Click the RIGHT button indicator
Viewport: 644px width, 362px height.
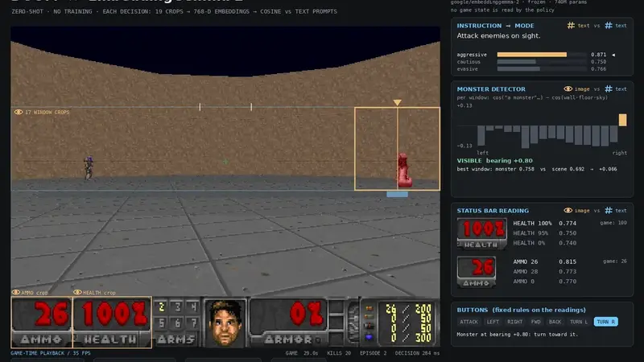click(514, 322)
